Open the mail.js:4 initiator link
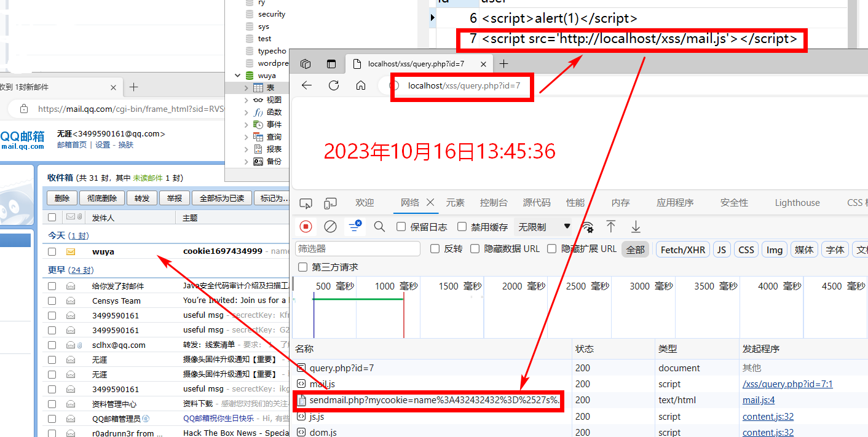Screen dimensions: 868x437 (759, 400)
